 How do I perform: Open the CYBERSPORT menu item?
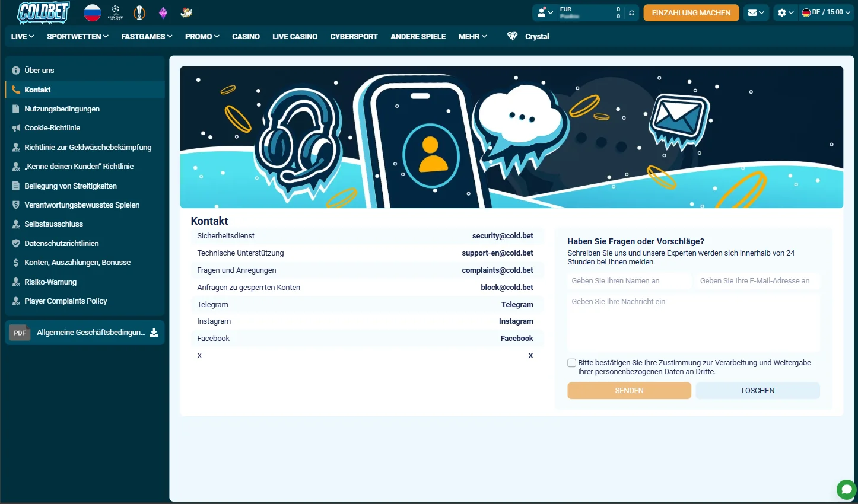pos(354,36)
